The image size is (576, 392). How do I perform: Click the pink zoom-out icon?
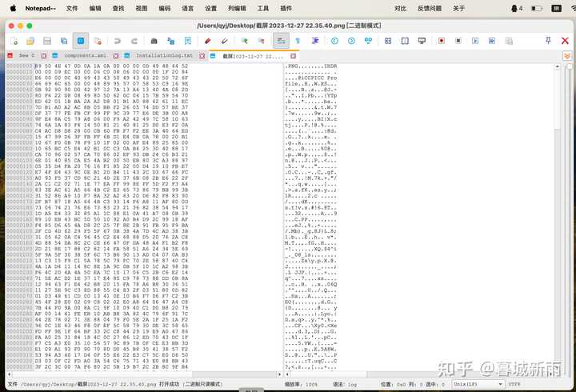point(261,41)
